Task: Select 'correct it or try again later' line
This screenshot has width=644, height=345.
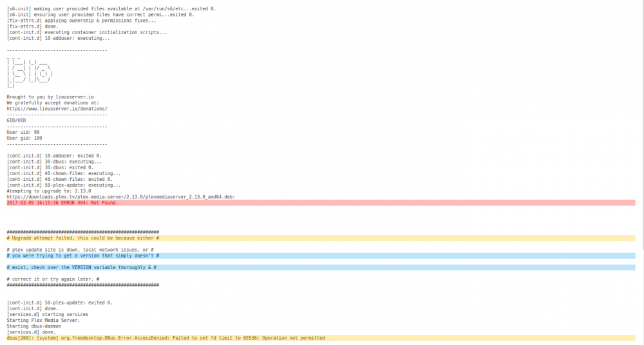Action: point(53,279)
